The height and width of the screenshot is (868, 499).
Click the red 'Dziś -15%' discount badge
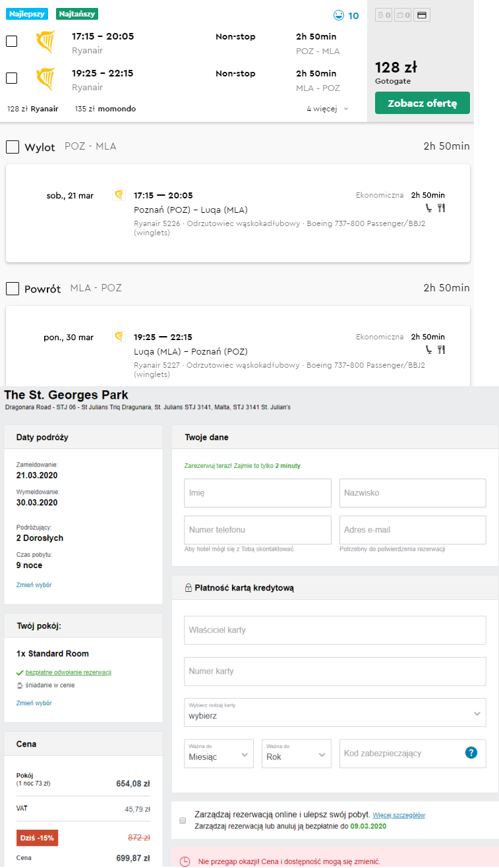[x=38, y=838]
